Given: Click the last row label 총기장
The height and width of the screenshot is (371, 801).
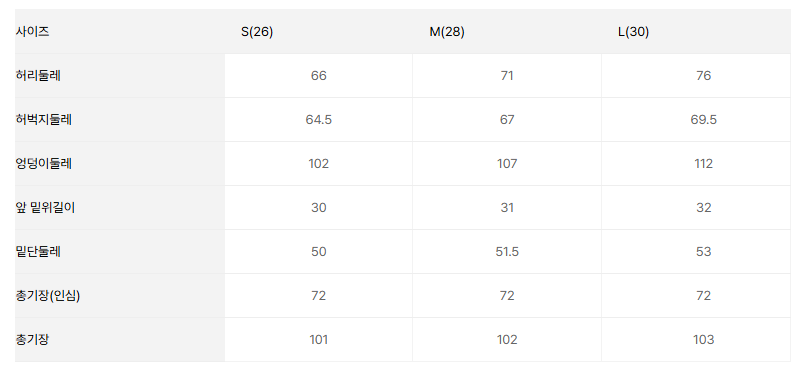Looking at the screenshot, I should 32,339.
